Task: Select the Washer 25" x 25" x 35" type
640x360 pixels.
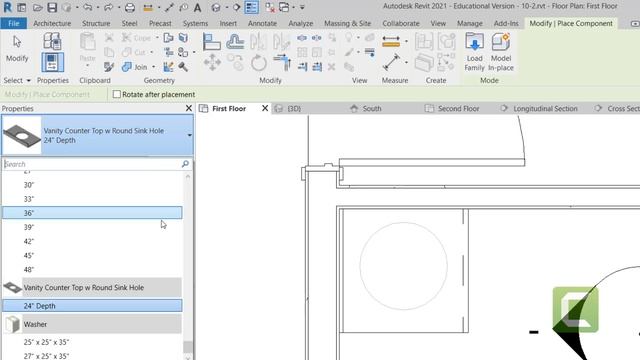Action: coord(92,342)
